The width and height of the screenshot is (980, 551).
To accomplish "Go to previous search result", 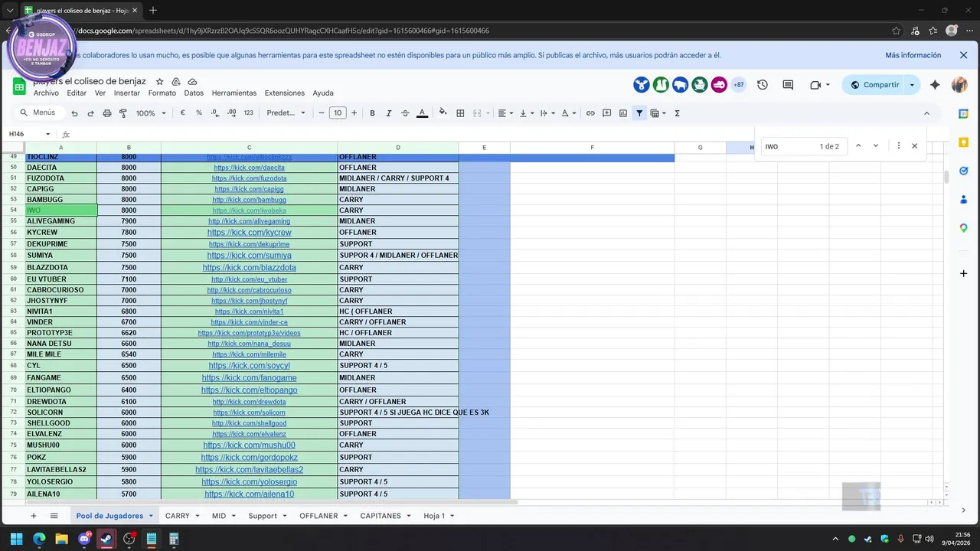I will coord(858,146).
